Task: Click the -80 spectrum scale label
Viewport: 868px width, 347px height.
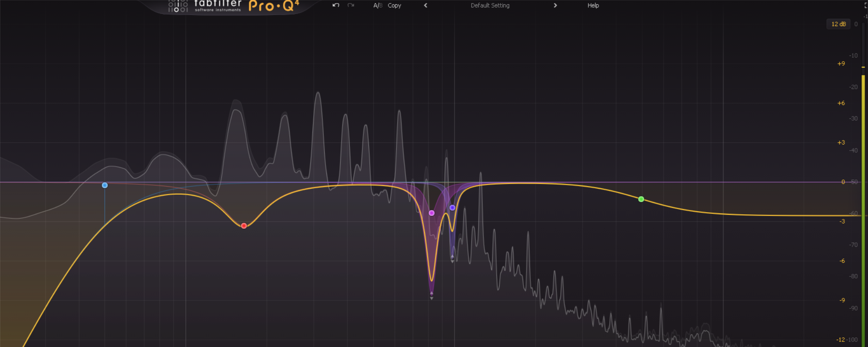Action: tap(853, 276)
